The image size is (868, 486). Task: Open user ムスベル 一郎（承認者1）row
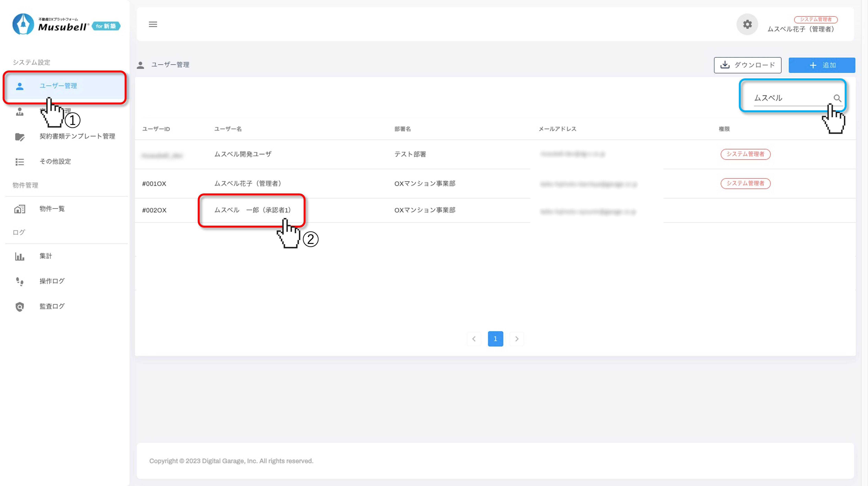pyautogui.click(x=252, y=210)
